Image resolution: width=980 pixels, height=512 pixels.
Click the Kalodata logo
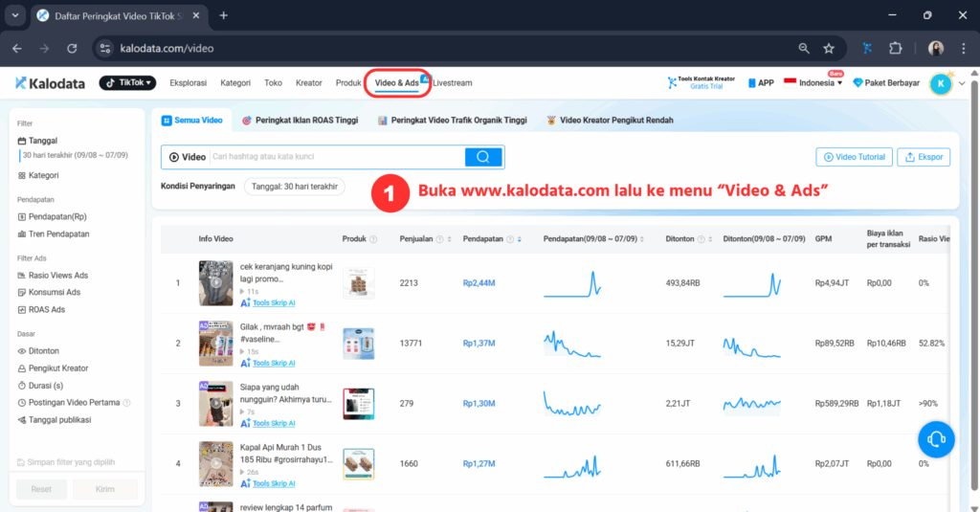coord(50,83)
